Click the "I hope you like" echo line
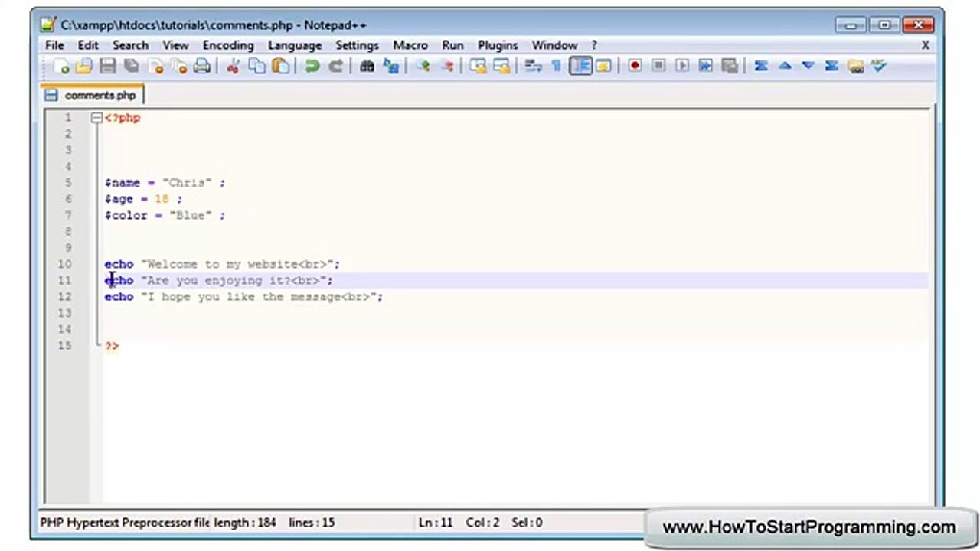 (x=243, y=297)
